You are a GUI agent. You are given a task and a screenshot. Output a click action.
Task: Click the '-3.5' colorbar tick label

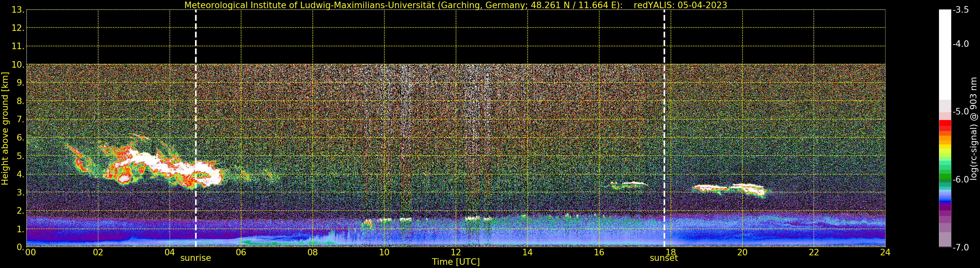(961, 10)
